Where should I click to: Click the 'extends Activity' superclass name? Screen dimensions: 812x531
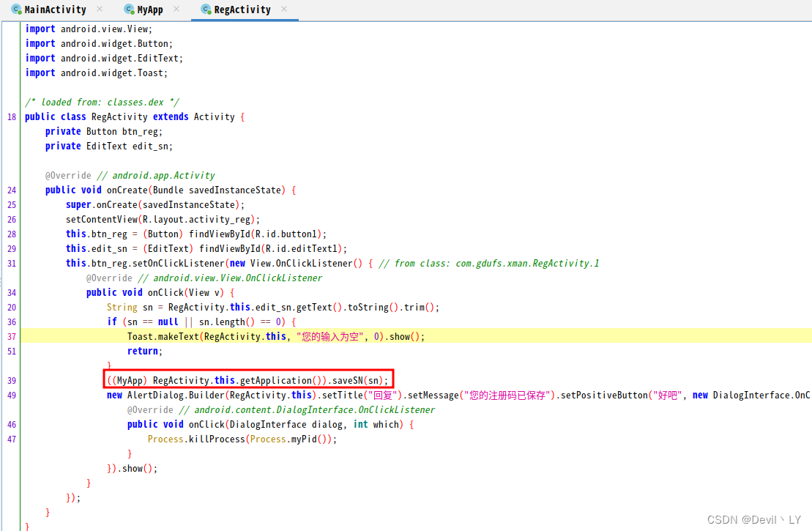click(x=215, y=117)
